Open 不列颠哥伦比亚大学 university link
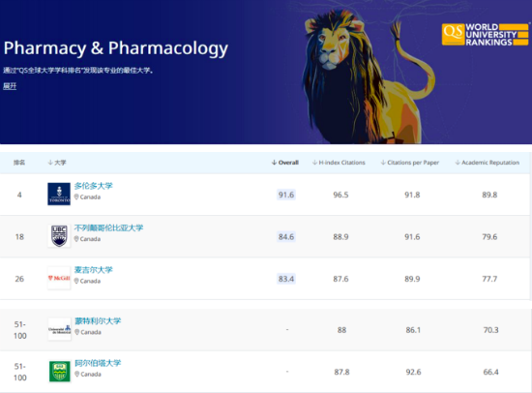This screenshot has width=532, height=393. 108,227
